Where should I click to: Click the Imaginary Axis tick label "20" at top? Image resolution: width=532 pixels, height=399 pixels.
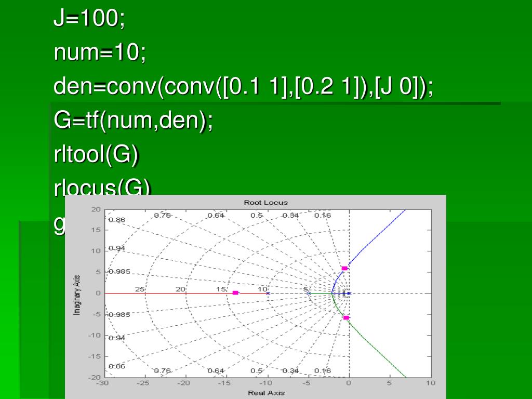click(96, 209)
